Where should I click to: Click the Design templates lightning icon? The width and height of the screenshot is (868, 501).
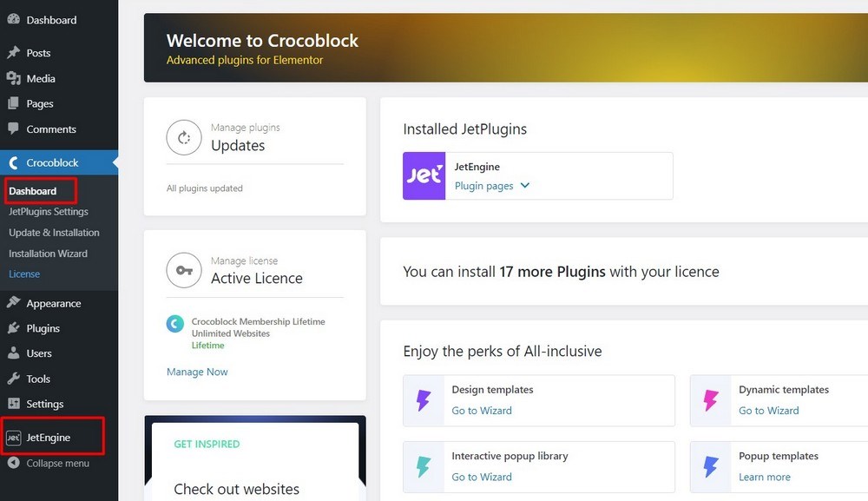(424, 400)
